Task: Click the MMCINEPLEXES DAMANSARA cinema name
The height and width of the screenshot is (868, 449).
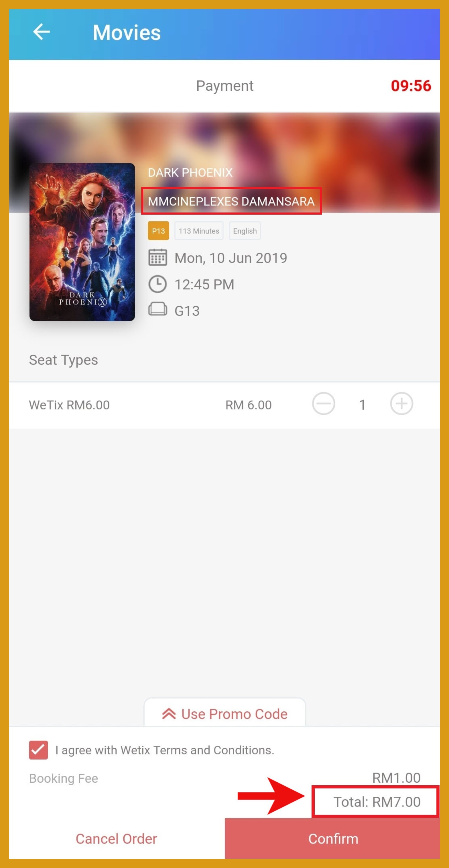Action: [231, 202]
